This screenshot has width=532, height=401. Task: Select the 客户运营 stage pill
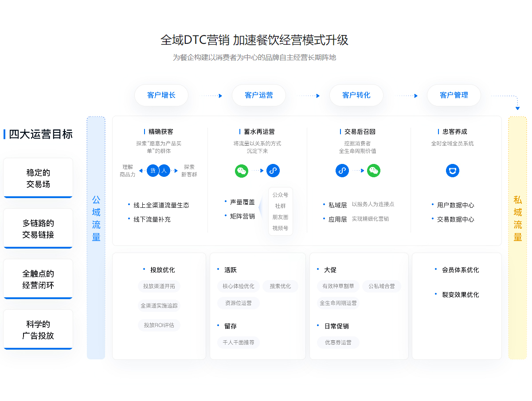(259, 95)
